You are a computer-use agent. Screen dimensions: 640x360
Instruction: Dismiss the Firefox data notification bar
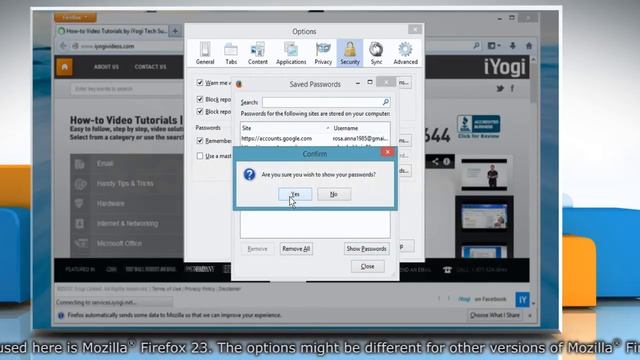pos(530,316)
